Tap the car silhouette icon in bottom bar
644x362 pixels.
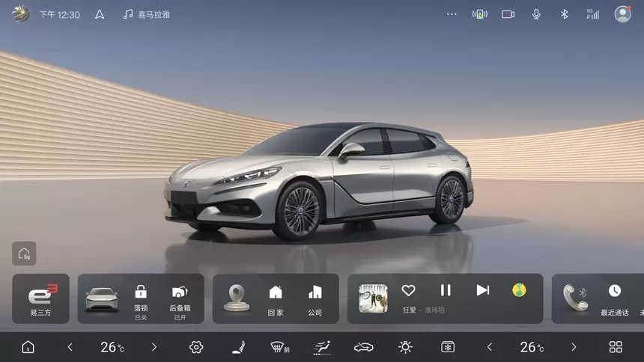[363, 347]
